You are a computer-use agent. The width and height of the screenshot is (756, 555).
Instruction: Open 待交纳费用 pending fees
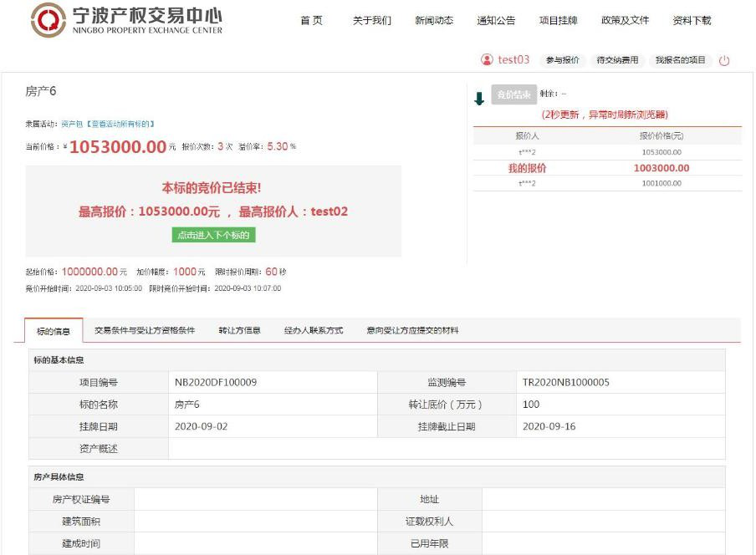617,60
